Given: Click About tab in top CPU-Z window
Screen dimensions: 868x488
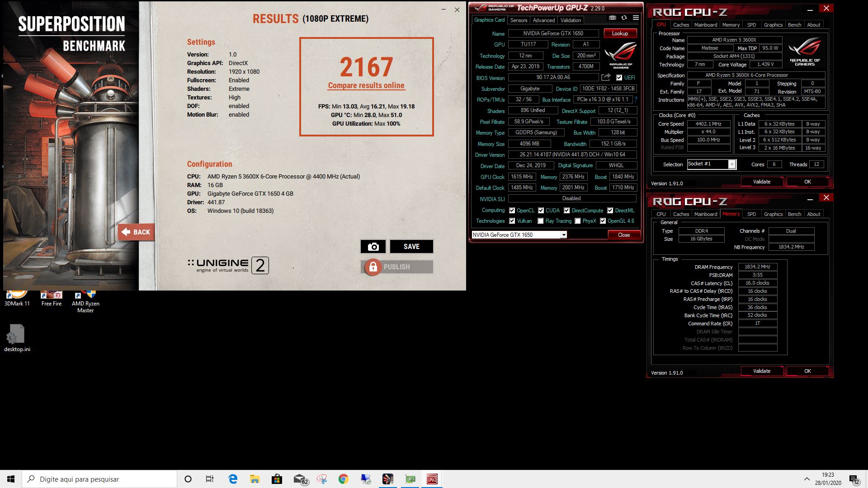Looking at the screenshot, I should click(813, 25).
